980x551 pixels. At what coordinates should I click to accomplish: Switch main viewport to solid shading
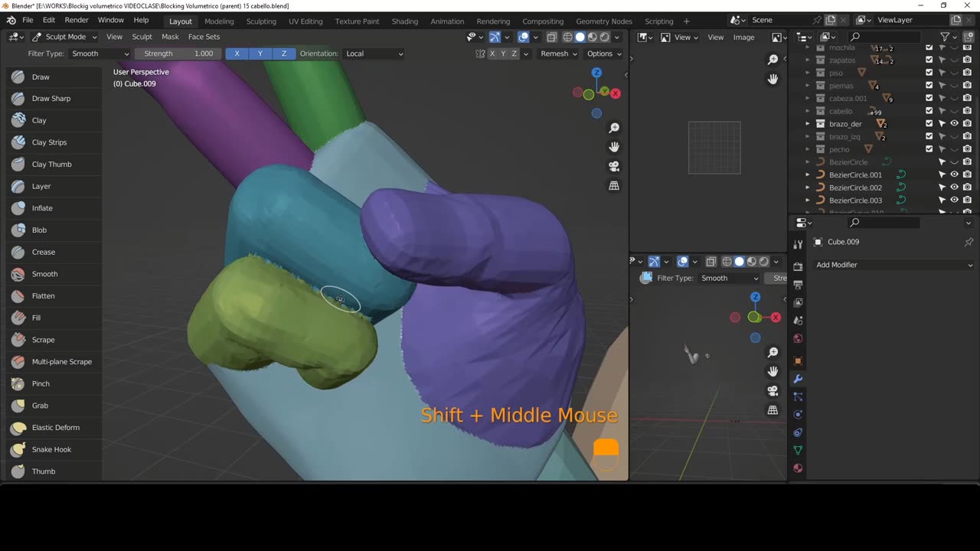(x=580, y=37)
